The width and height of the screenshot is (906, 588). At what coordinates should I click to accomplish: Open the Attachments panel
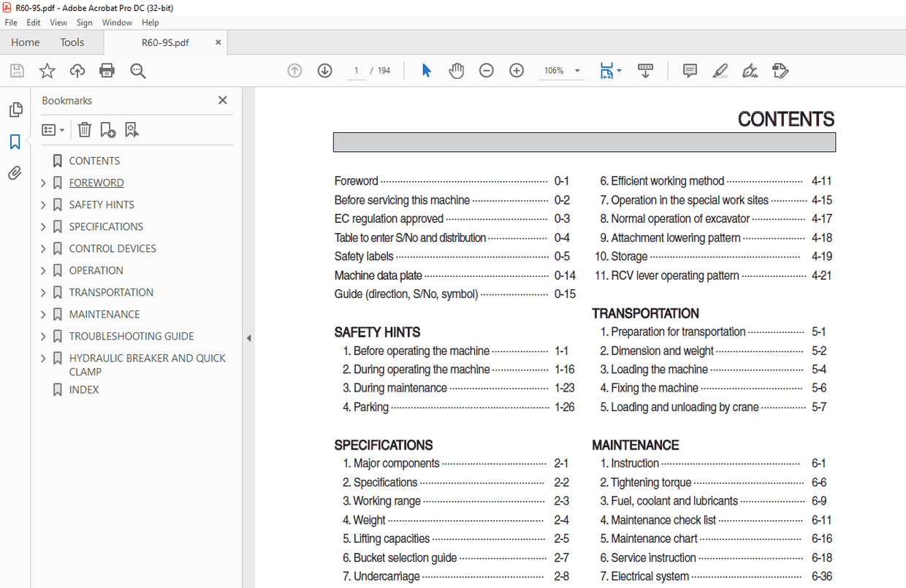point(15,173)
